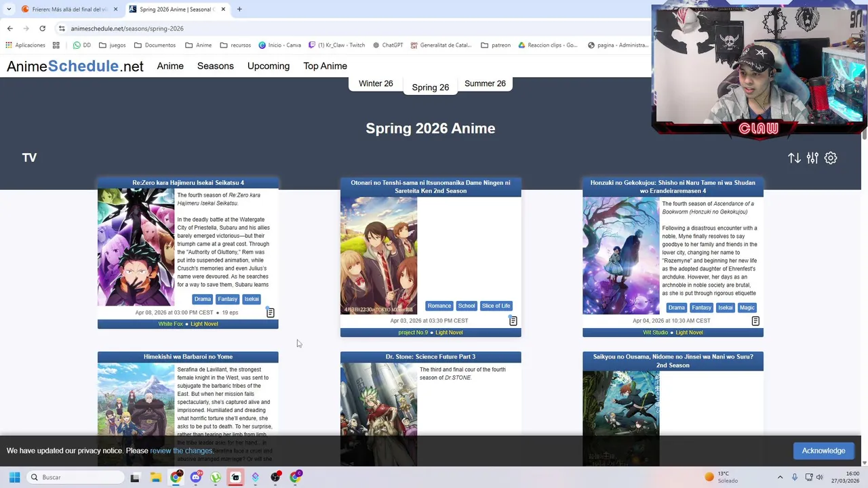Open the patreon bookmark folder
This screenshot has height=488, width=868.
(496, 45)
